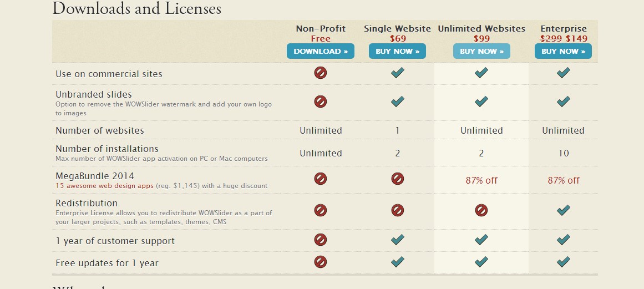Click the 'Use on commercial sites' row label
The height and width of the screenshot is (289, 644).
pos(109,74)
